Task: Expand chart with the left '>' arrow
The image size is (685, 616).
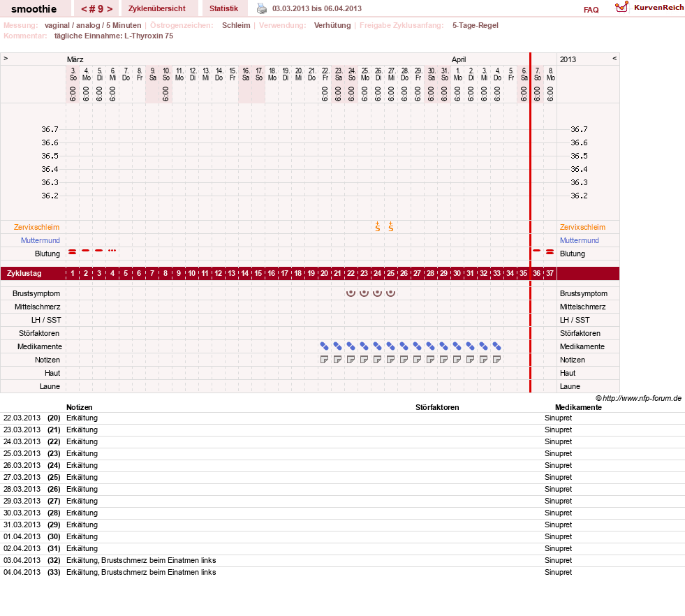Action: [6, 58]
